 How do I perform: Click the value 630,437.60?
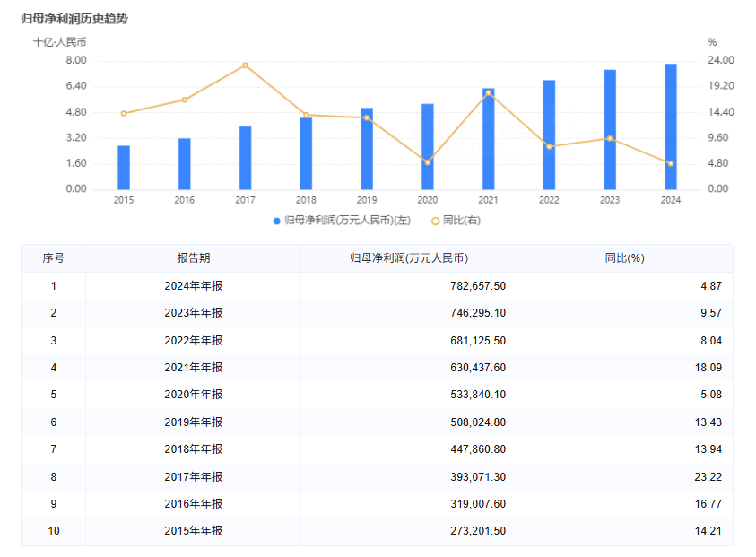click(478, 368)
